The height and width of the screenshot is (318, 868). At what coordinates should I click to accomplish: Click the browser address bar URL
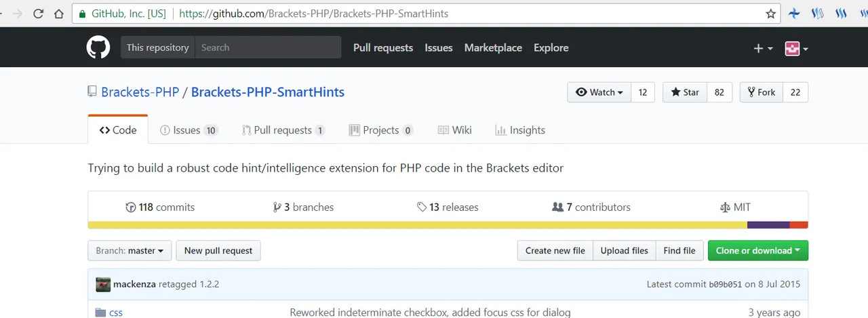(x=314, y=14)
